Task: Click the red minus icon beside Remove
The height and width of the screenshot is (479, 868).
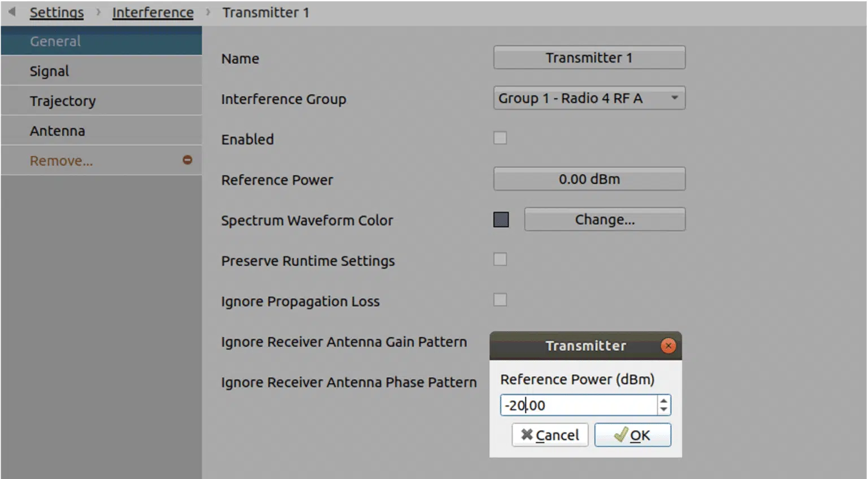Action: pyautogui.click(x=187, y=160)
